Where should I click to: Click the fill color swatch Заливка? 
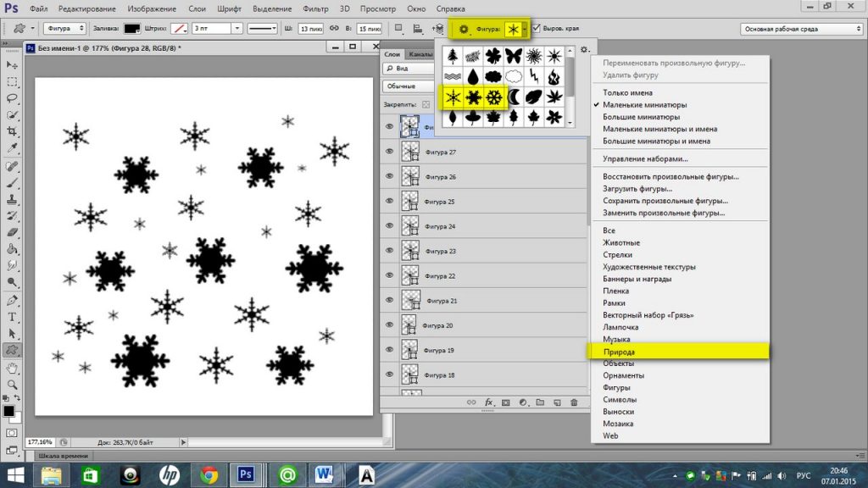pyautogui.click(x=131, y=28)
